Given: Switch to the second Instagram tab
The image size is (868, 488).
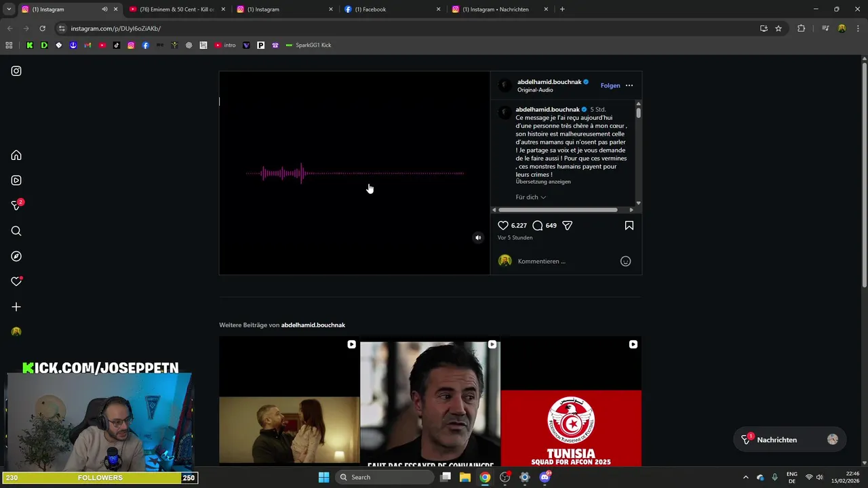Looking at the screenshot, I should (285, 9).
